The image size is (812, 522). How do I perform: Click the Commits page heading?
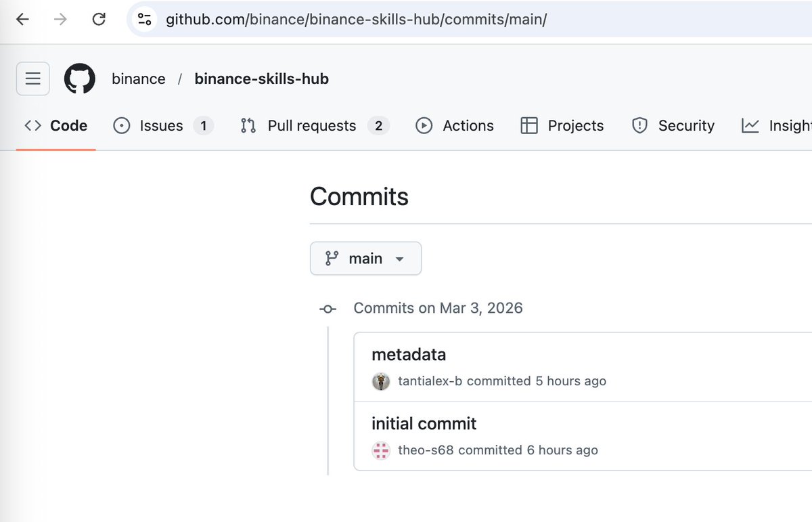359,196
